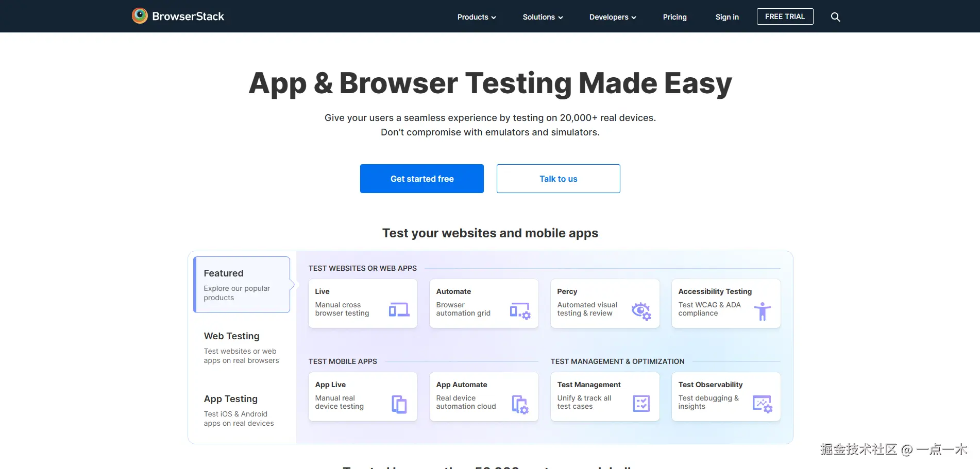Screen dimensions: 980x469
Task: Click Get started free button
Action: pyautogui.click(x=422, y=179)
